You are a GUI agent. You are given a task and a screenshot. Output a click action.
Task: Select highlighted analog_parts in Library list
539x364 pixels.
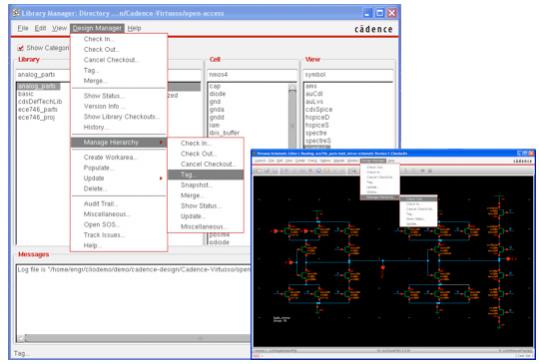coord(38,86)
